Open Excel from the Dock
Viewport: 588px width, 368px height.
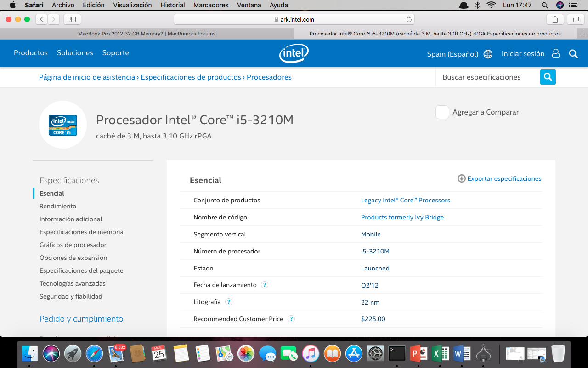tap(440, 353)
